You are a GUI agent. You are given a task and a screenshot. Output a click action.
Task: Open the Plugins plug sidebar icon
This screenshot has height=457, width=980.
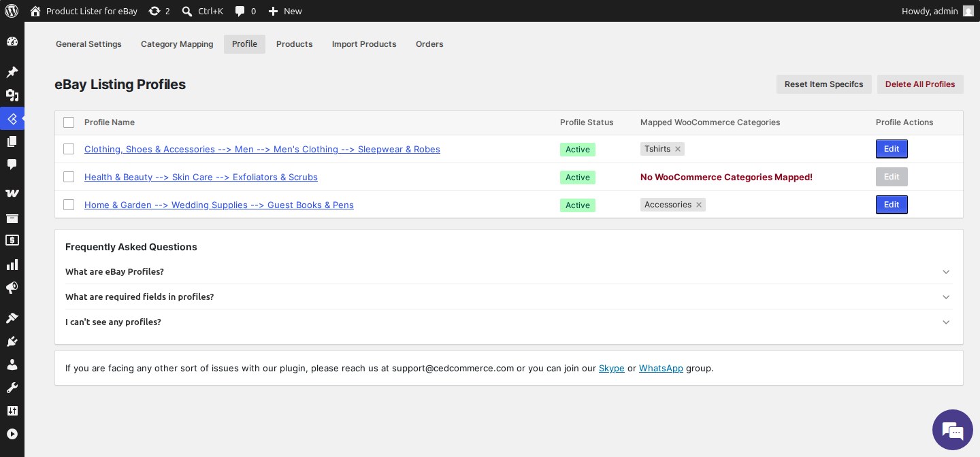tap(12, 341)
